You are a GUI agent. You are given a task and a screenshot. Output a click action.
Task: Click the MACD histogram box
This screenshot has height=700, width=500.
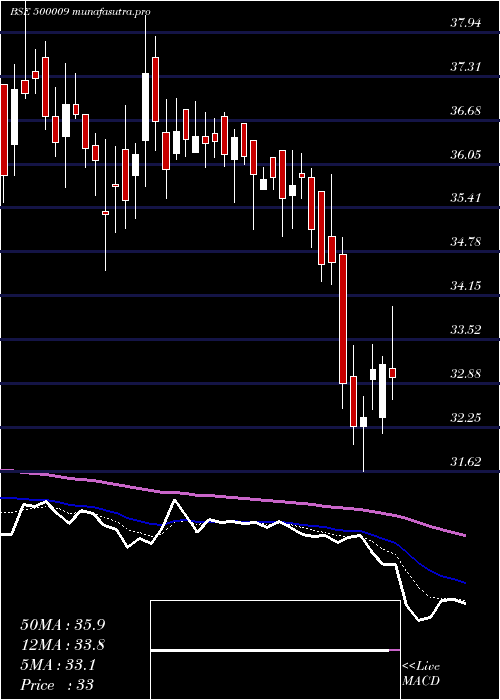point(275,650)
